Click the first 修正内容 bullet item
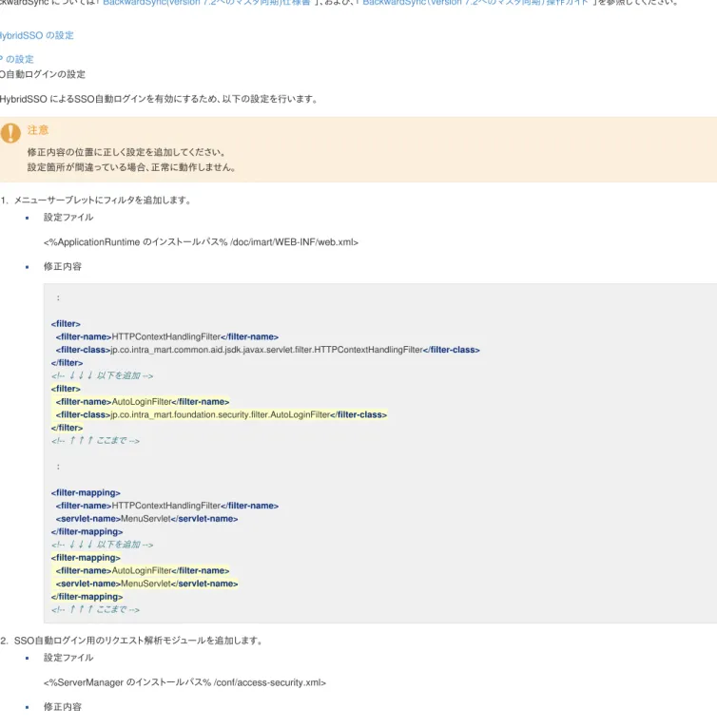Viewport: 717px width, 728px height. pos(62,266)
